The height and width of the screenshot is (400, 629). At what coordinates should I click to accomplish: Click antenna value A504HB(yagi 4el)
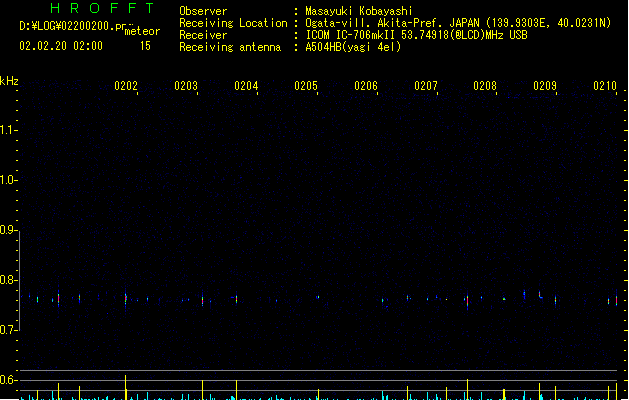point(353,47)
